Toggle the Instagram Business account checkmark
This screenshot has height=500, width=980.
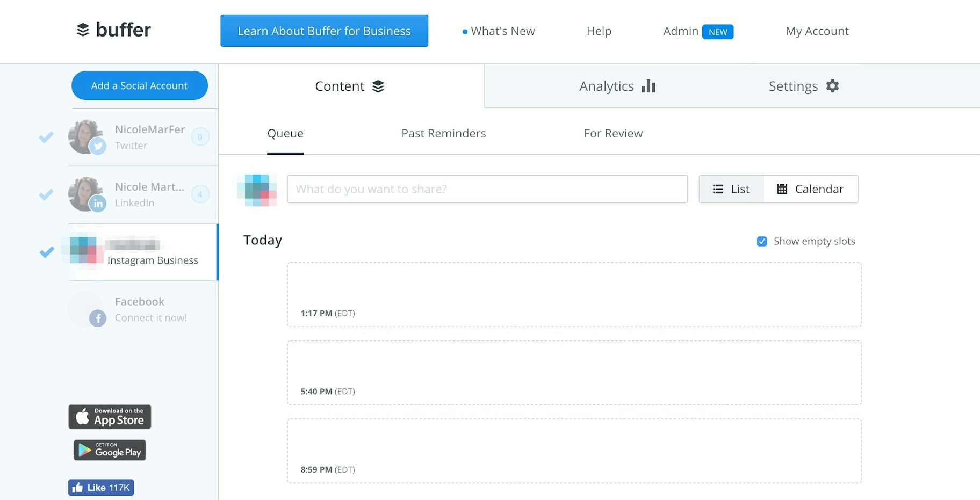[x=47, y=252]
